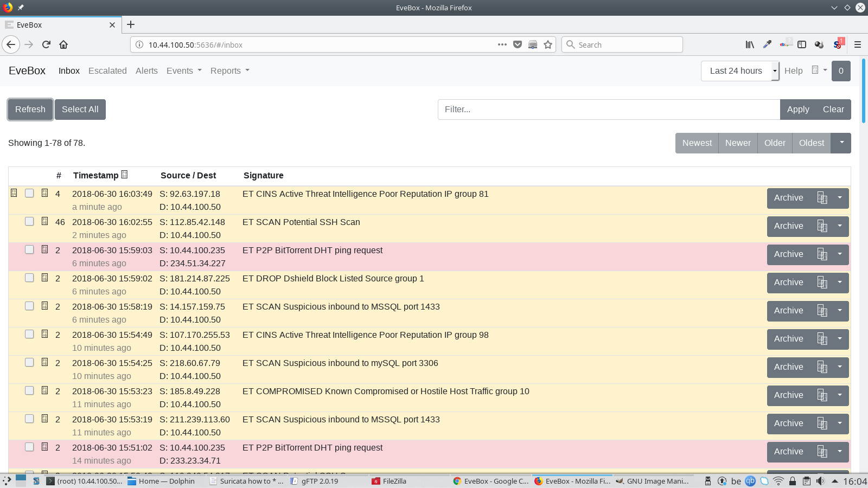Apply the current filter
Viewport: 868px width, 488px height.
(797, 109)
